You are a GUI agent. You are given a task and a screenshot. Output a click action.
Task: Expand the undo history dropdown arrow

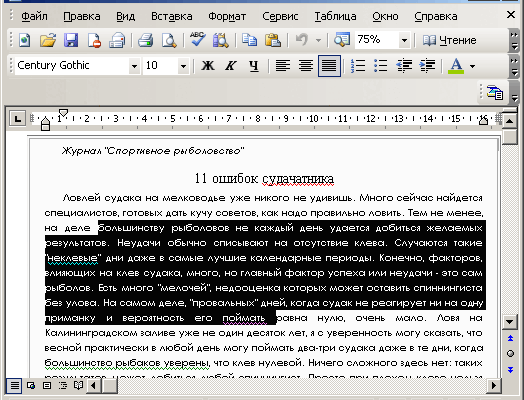(x=318, y=41)
